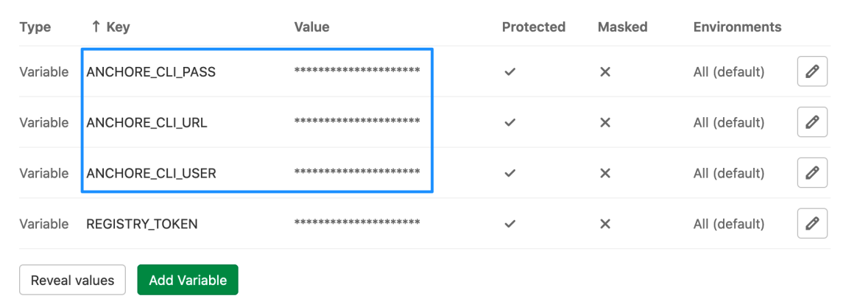Click Protected checkmark for REGISTRY_TOKEN
This screenshot has width=868, height=307.
[x=509, y=224]
